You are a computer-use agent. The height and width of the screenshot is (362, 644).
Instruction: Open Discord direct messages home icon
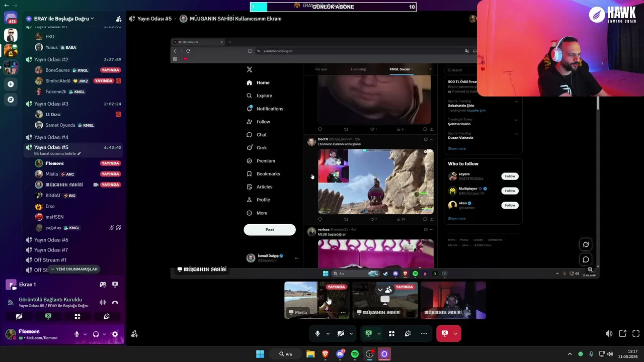11,19
